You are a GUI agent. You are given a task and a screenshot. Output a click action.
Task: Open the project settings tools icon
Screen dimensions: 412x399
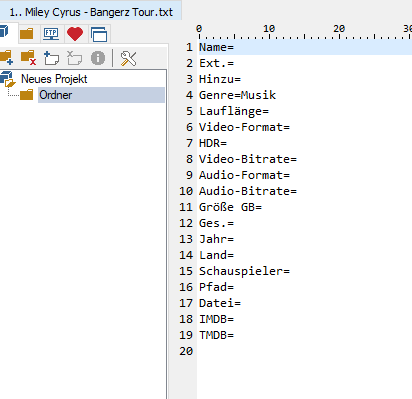click(x=128, y=58)
